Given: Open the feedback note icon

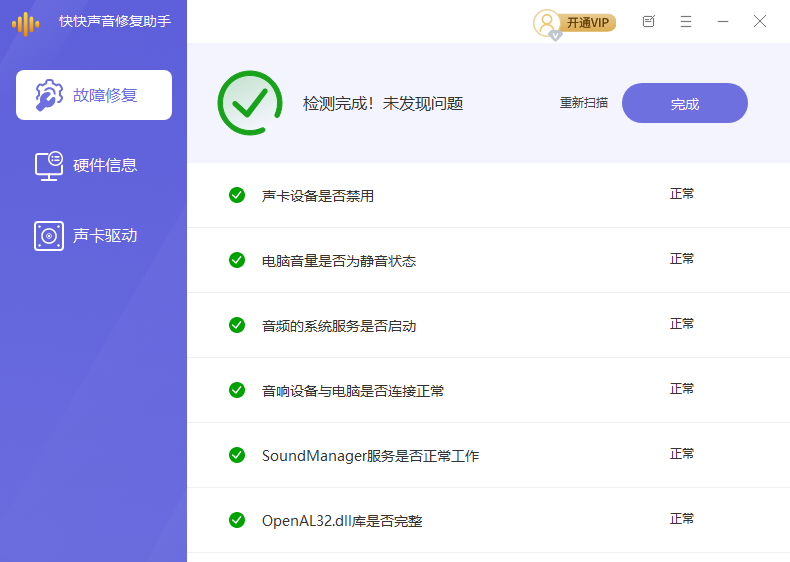Looking at the screenshot, I should tap(649, 21).
